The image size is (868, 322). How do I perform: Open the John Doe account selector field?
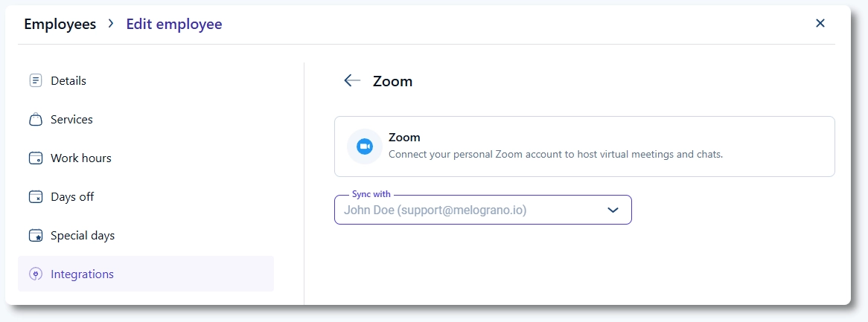click(469, 210)
